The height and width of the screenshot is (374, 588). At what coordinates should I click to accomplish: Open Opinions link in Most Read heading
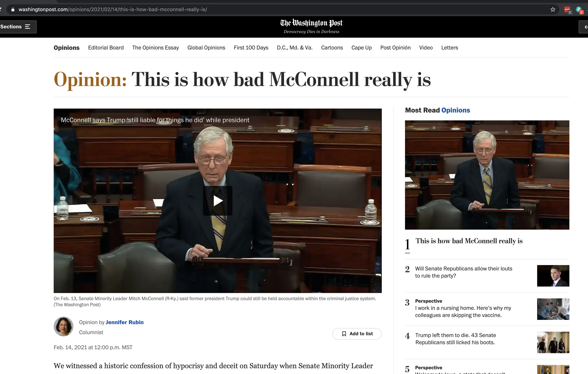click(456, 110)
